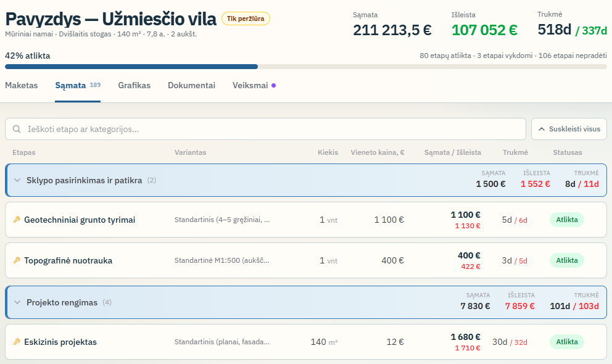This screenshot has height=364, width=612.
Task: Open the Geotechniniai grunto tyrimai row
Action: (x=306, y=220)
